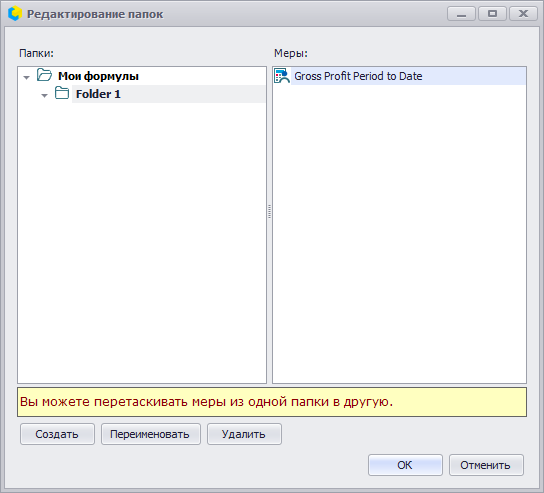The image size is (544, 493).
Task: Collapse the Мои формулы tree node
Action: click(27, 77)
